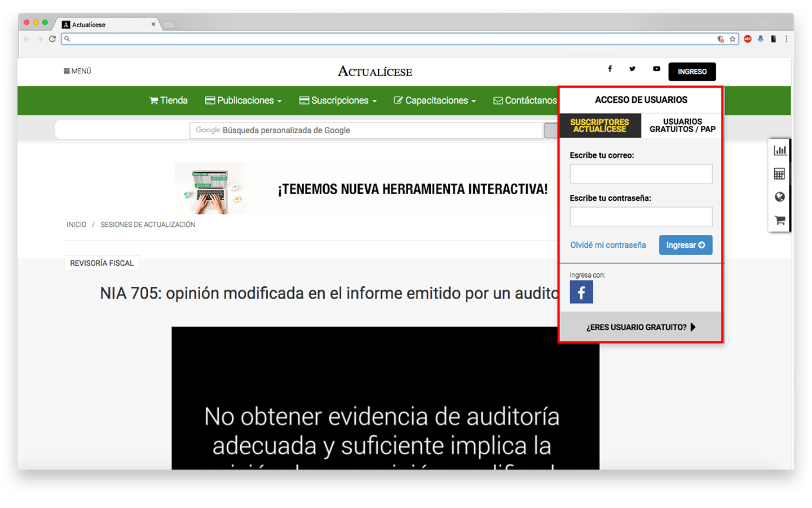The image size is (812, 508).
Task: Open the Facebook page icon in header
Action: click(x=610, y=69)
